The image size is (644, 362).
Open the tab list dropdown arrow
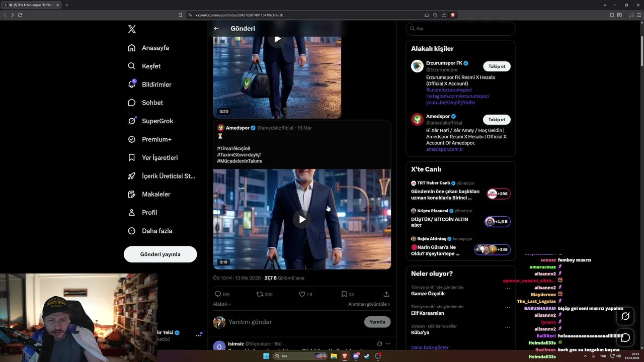point(605,5)
